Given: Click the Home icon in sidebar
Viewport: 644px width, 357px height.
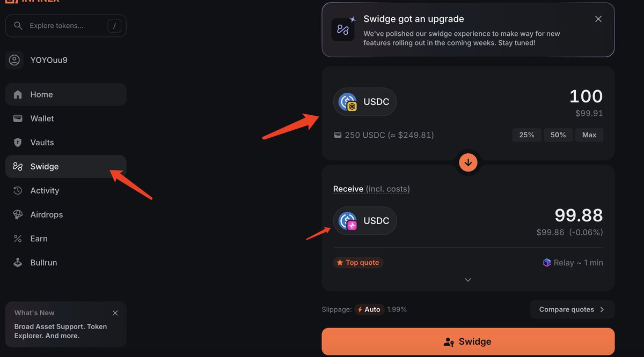Looking at the screenshot, I should pyautogui.click(x=18, y=94).
